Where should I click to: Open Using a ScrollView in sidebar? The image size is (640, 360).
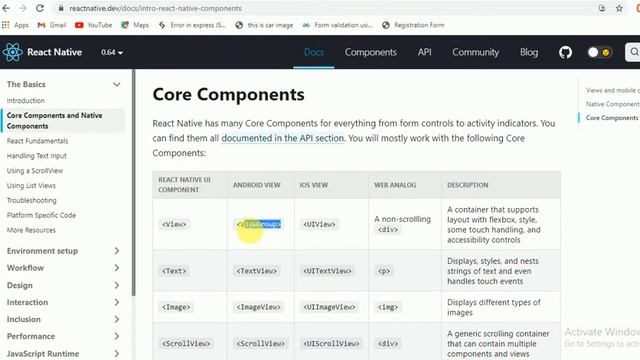35,171
